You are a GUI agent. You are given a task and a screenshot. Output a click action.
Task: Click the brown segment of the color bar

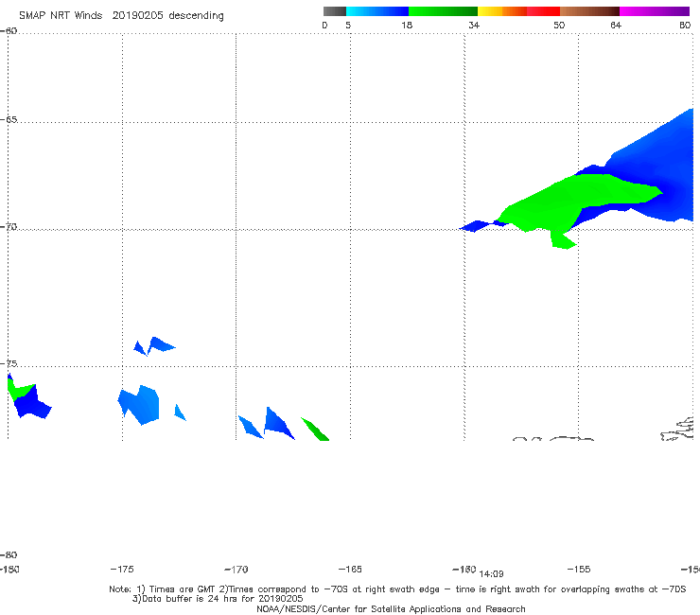(x=589, y=11)
